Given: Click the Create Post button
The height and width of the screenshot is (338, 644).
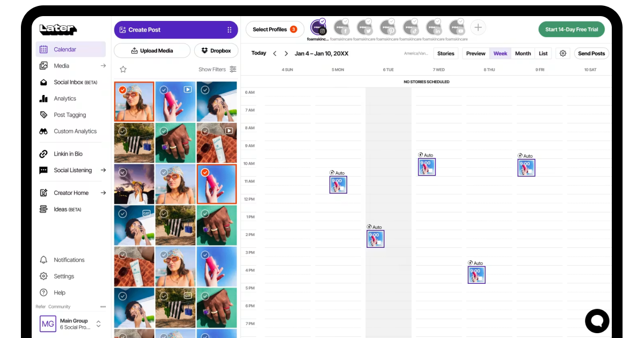Looking at the screenshot, I should click(x=176, y=30).
